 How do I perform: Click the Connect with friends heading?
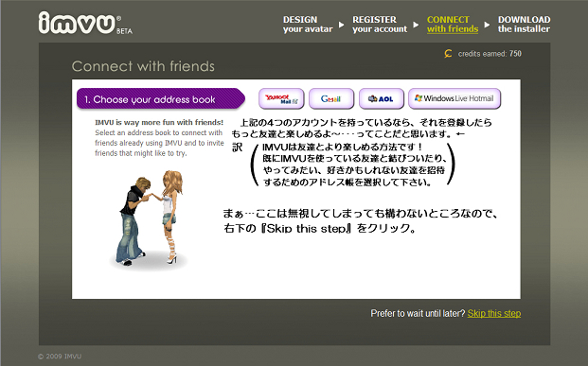pos(143,66)
